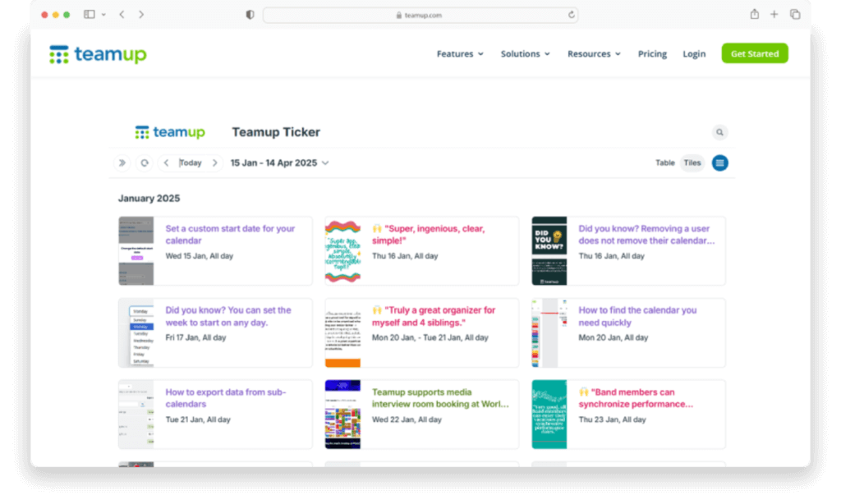The image size is (841, 504).
Task: Expand the sidebar with double-chevron icon
Action: pyautogui.click(x=122, y=163)
